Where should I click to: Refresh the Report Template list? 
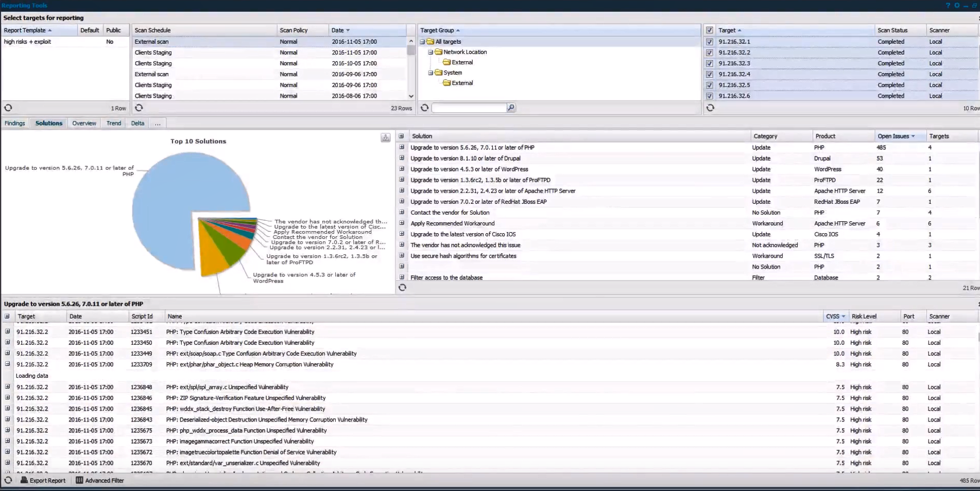pos(8,108)
